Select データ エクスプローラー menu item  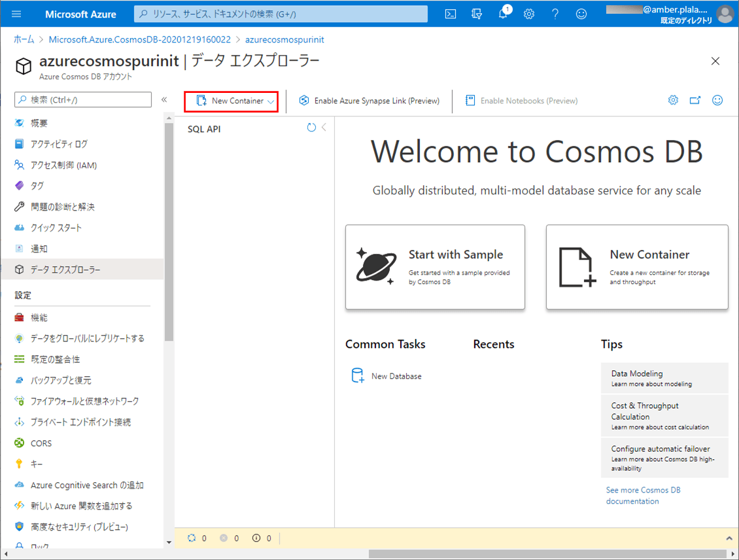[x=82, y=269]
